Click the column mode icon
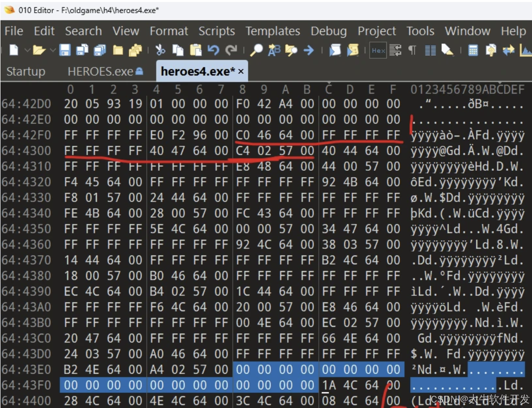The image size is (532, 408). [430, 50]
